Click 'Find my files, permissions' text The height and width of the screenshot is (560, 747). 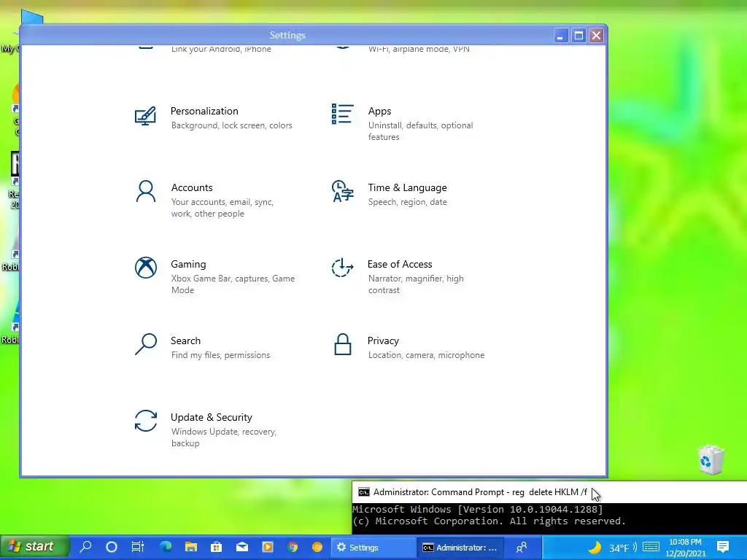pyautogui.click(x=220, y=355)
